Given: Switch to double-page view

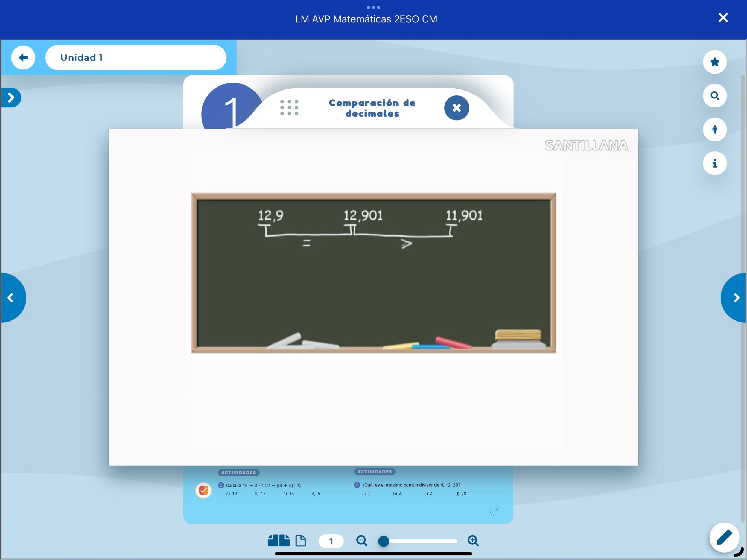Looking at the screenshot, I should [279, 540].
